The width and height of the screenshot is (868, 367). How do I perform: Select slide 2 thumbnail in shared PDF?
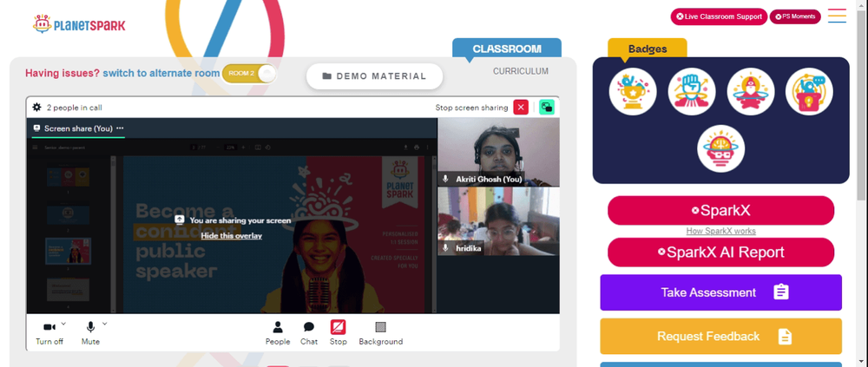click(68, 215)
